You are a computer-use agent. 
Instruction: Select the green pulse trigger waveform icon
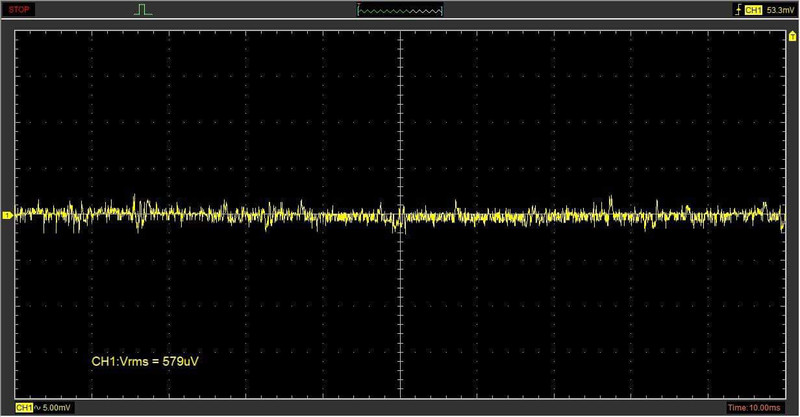click(143, 10)
